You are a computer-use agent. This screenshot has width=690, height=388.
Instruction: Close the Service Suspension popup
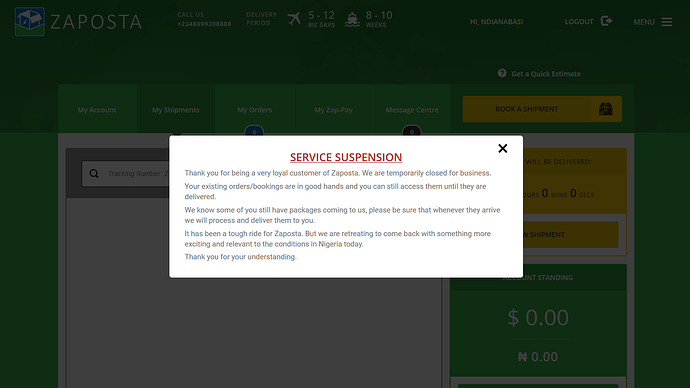coord(503,149)
